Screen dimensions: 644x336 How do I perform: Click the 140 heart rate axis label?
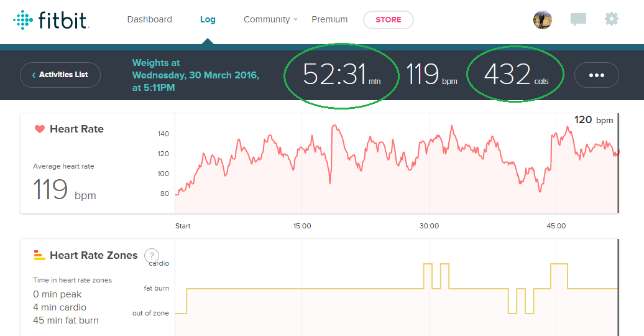[163, 134]
